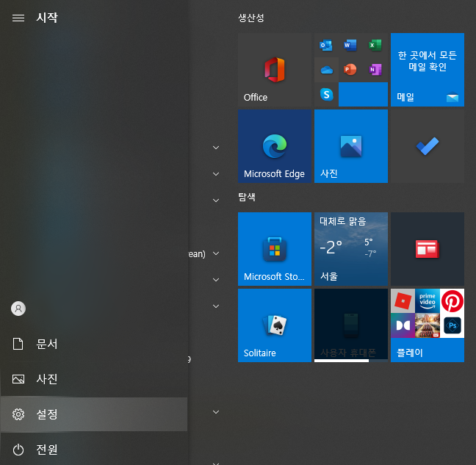Open 설정 (Settings) from the sidebar

coord(94,414)
